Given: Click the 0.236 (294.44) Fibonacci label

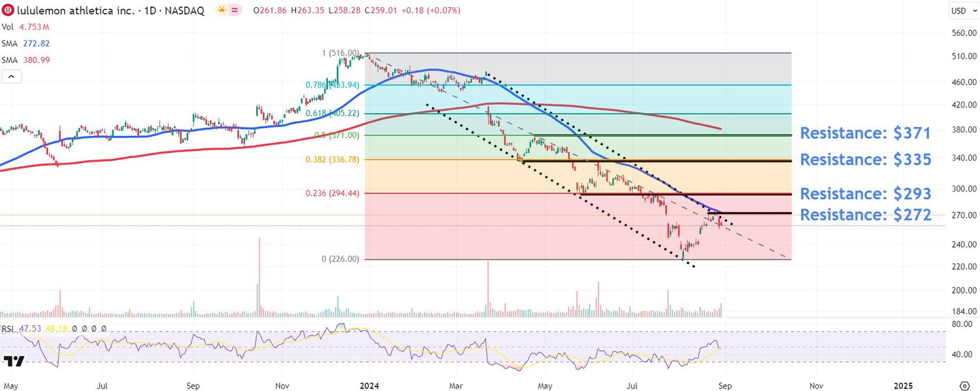Looking at the screenshot, I should pos(333,193).
